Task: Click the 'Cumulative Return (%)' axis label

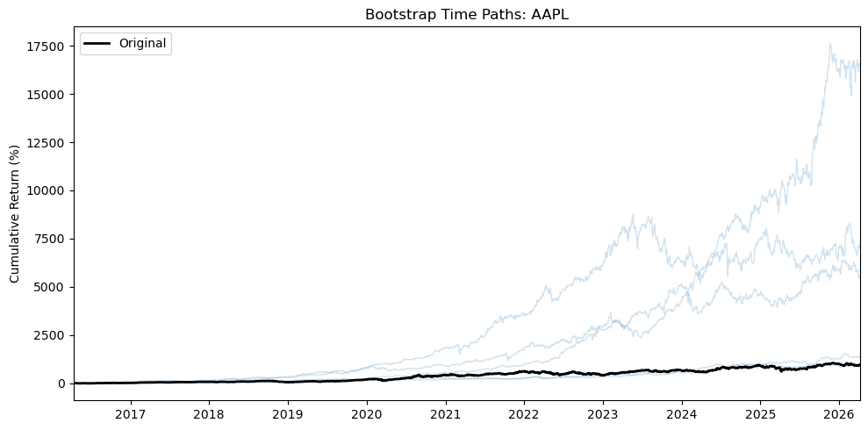Action: coord(15,213)
